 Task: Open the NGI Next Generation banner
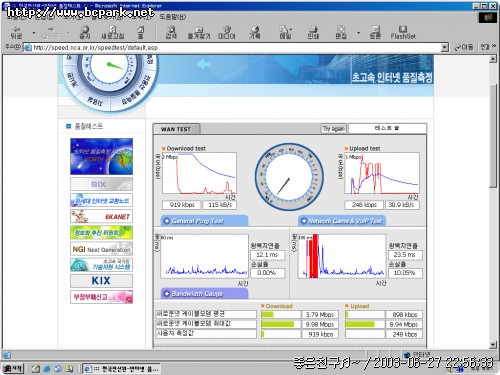pyautogui.click(x=101, y=249)
